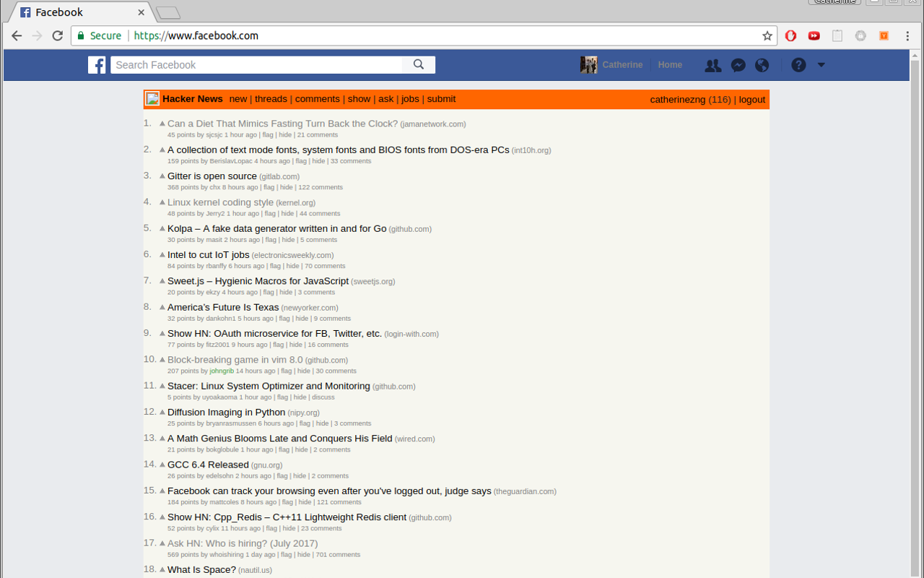The image size is (924, 578).
Task: Hide the 'Can a Diet That Mimics Fasting' story
Action: tap(285, 135)
